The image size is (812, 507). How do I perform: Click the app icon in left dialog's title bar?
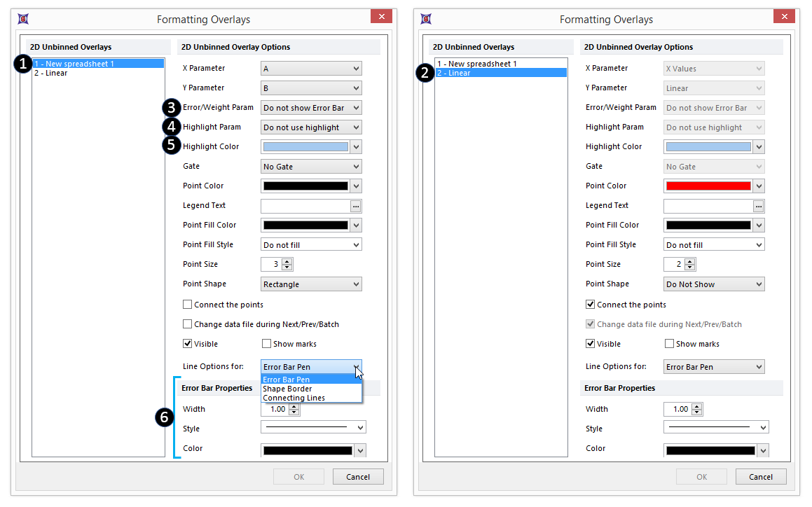[x=23, y=19]
